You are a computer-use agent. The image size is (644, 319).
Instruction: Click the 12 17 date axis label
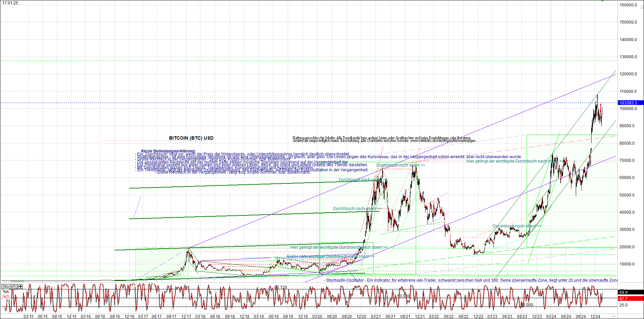[x=186, y=316]
